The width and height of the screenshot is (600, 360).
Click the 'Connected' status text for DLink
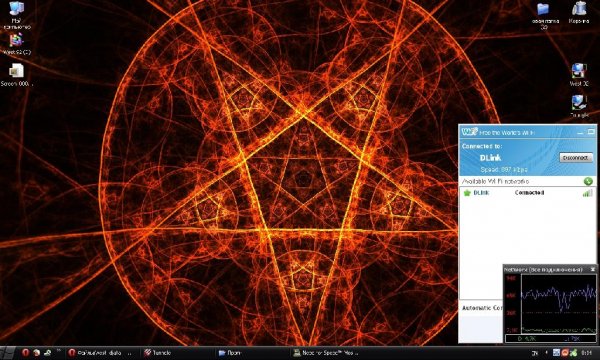529,193
